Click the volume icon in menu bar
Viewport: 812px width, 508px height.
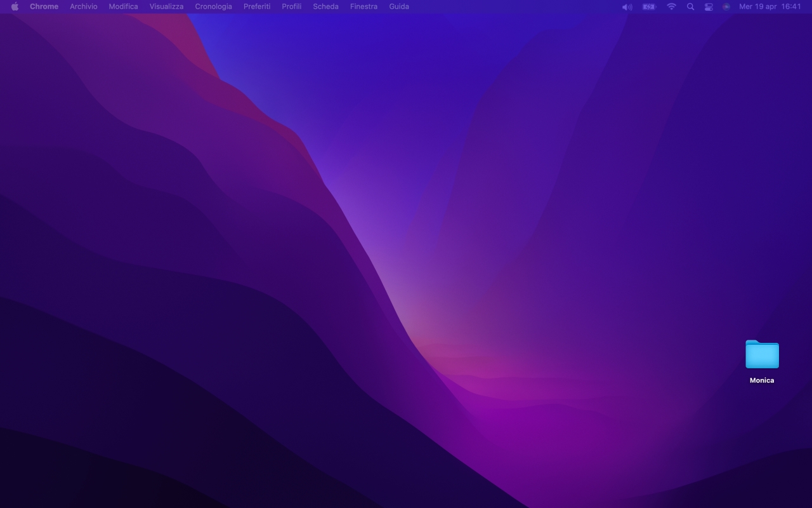point(627,6)
